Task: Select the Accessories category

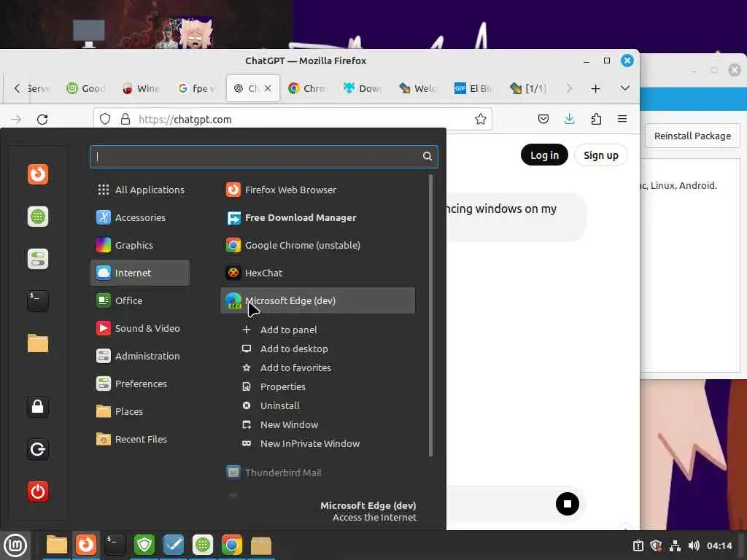Action: click(140, 217)
